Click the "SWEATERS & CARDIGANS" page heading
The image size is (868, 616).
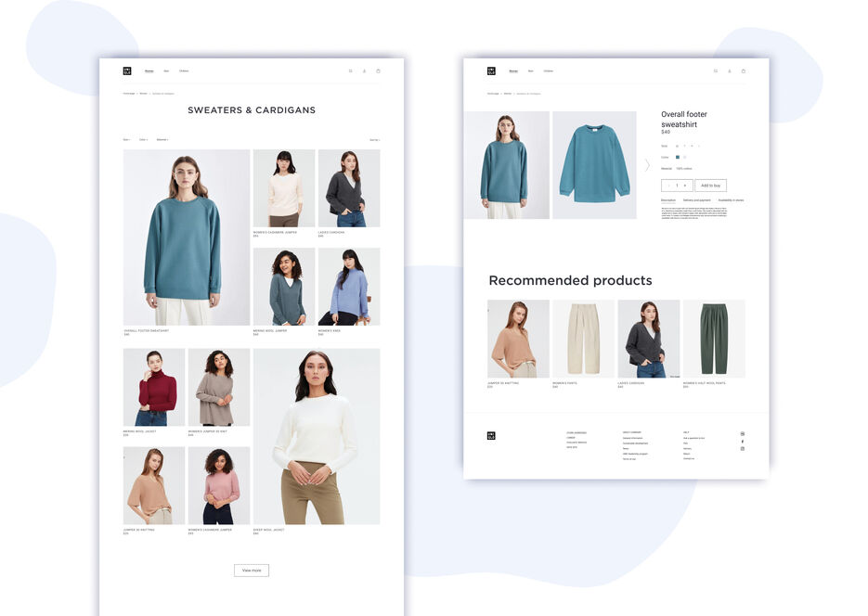tap(252, 110)
